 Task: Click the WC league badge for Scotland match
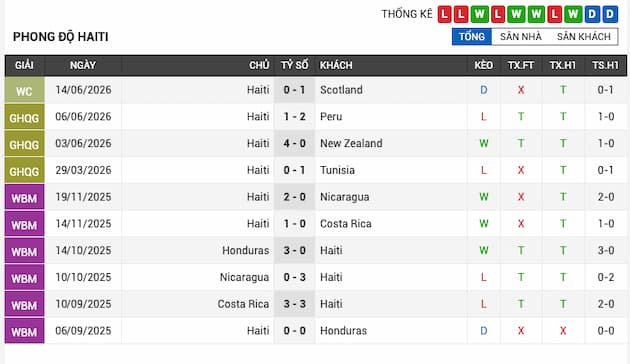(x=24, y=90)
